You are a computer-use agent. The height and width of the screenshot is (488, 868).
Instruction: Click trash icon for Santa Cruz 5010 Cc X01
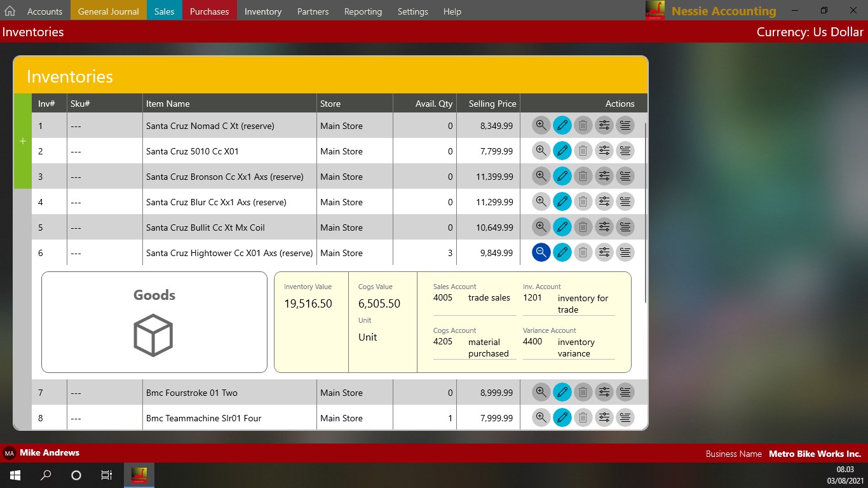[x=583, y=151]
